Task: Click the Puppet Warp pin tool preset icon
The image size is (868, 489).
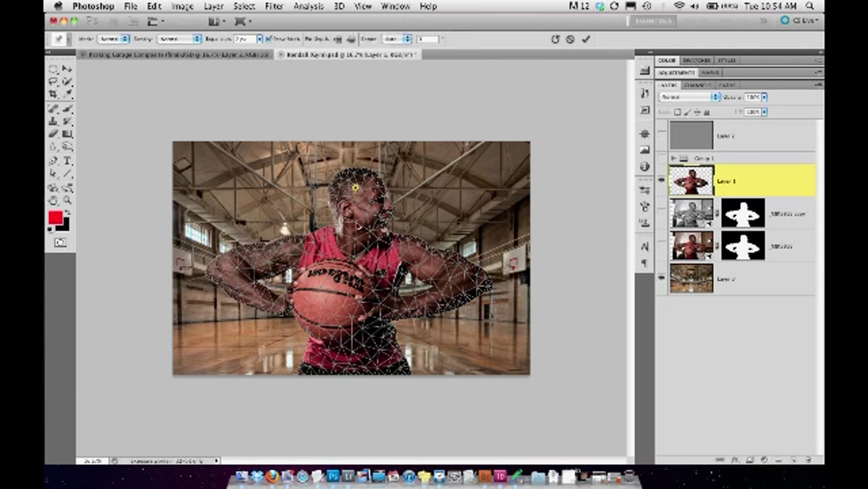Action: tap(58, 39)
